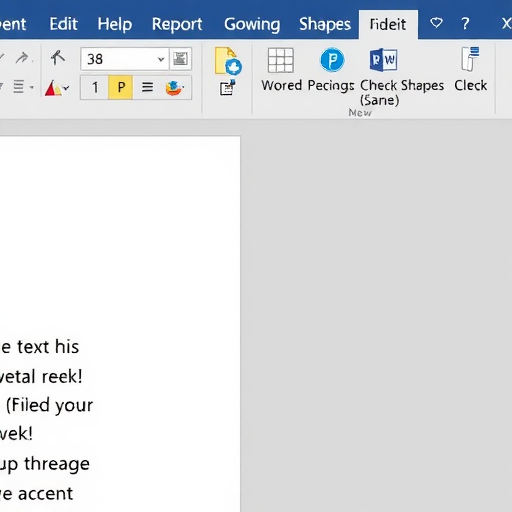Viewport: 512px width, 512px height.
Task: Expand the list lines dropdown arrow
Action: click(x=32, y=87)
